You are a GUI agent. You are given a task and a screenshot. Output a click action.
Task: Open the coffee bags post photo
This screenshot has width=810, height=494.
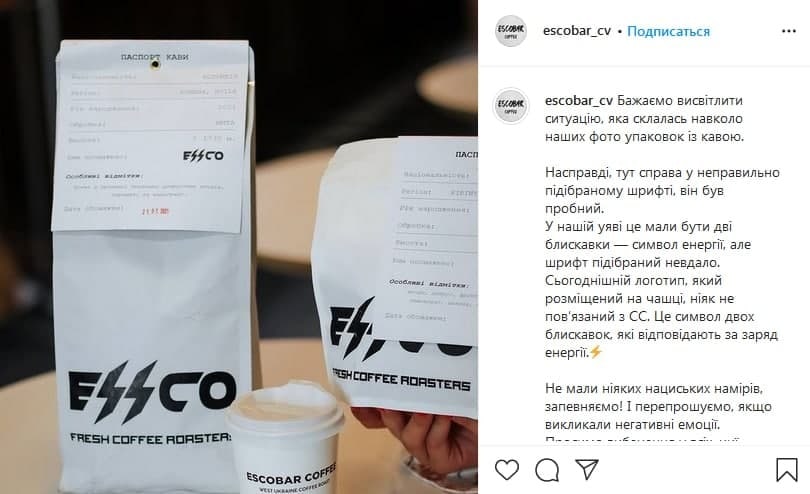239,247
